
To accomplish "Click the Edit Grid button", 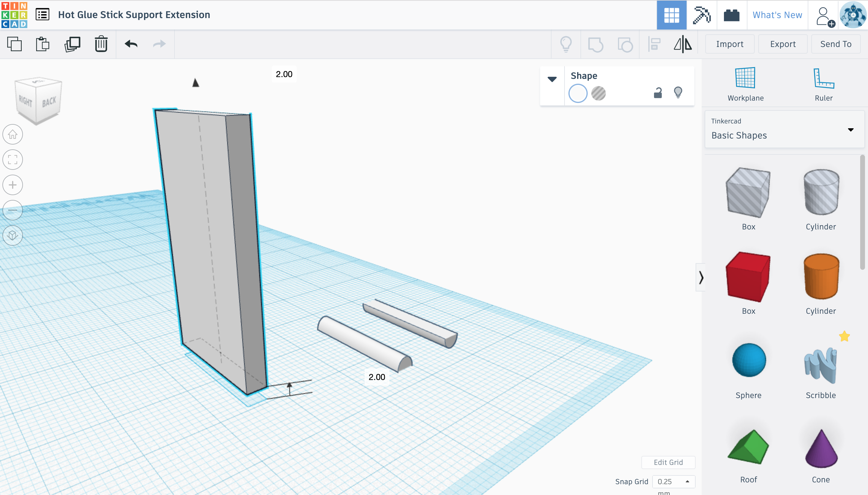I will [668, 462].
